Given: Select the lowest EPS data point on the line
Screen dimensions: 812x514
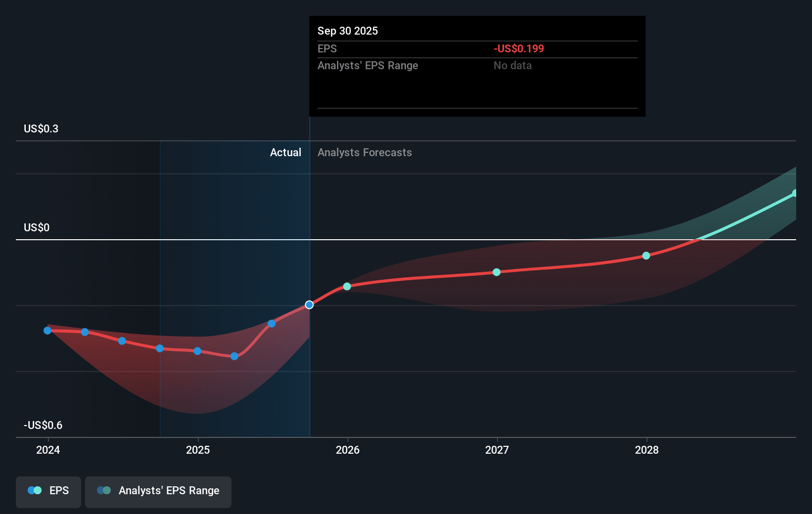Looking at the screenshot, I should click(234, 356).
